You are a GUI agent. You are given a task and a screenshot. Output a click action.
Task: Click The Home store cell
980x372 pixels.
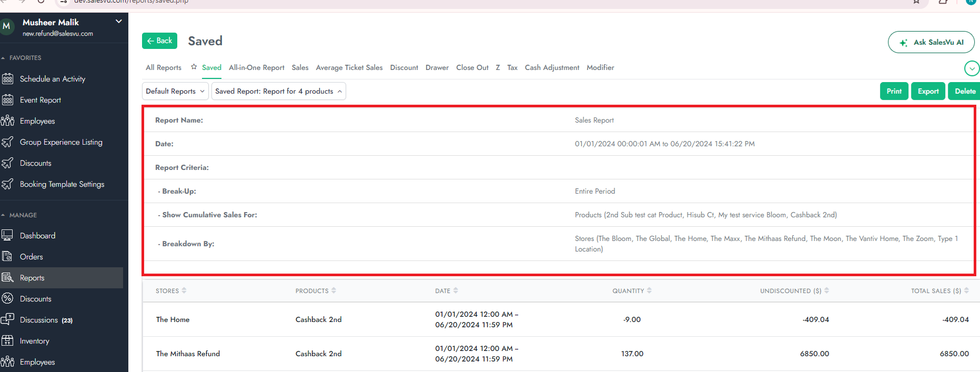click(173, 319)
